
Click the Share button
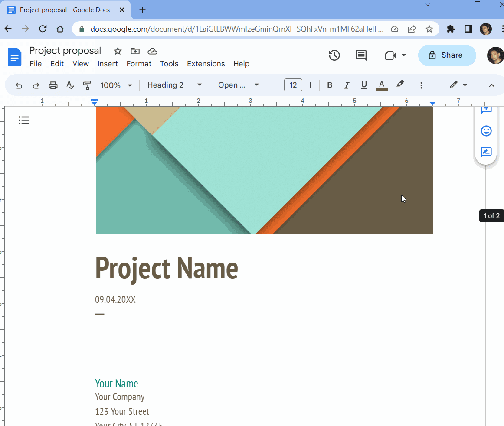(x=447, y=55)
